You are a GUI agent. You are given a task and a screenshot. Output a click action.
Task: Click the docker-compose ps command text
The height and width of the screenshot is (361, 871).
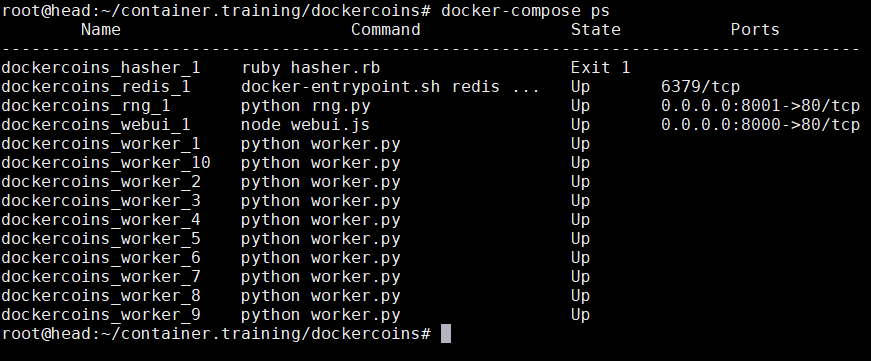[x=525, y=11]
